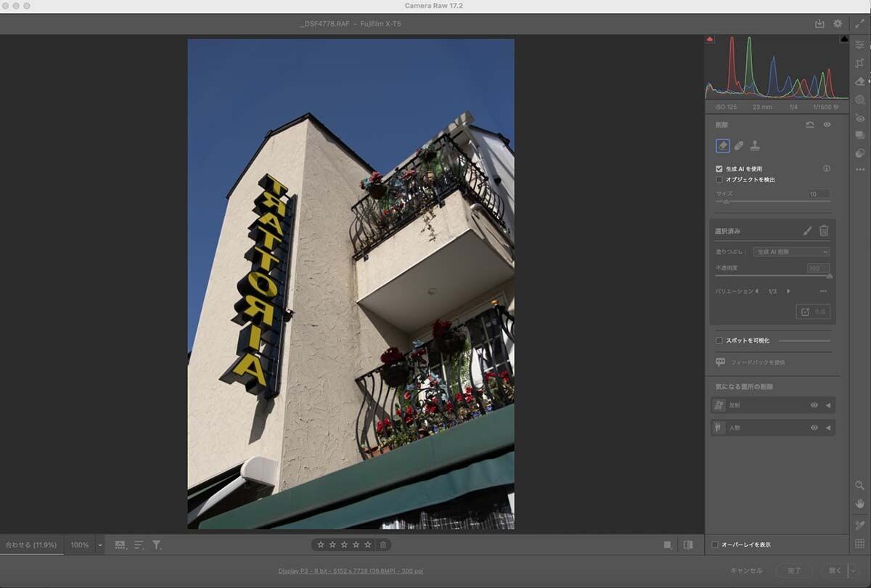Screen dimensions: 871x588
Task: Toggle the 人物 row eye icon
Action: [814, 428]
